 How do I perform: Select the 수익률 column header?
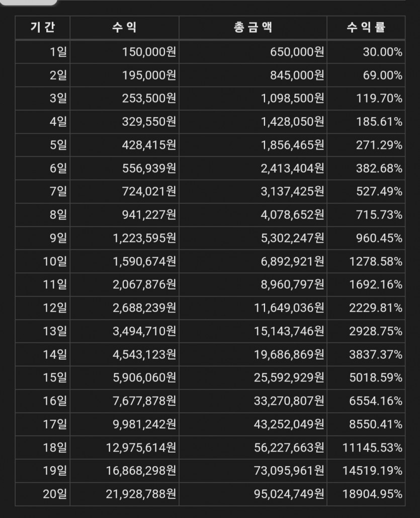point(366,28)
